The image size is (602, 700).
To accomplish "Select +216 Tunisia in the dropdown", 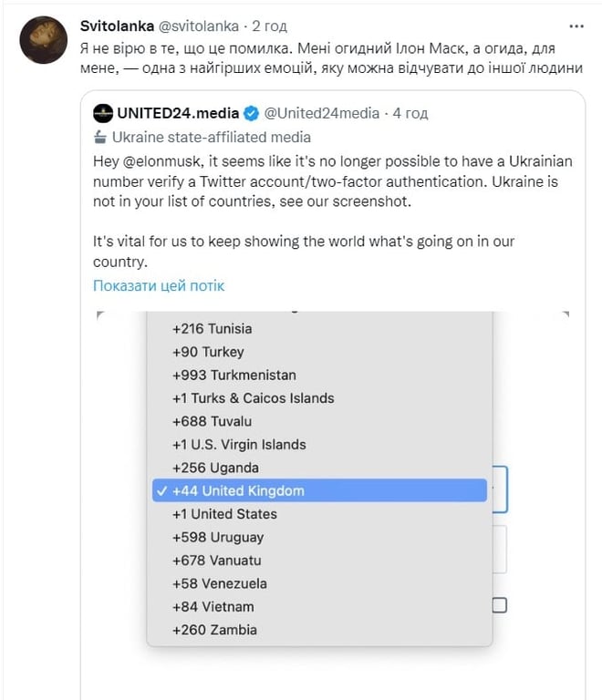I will pyautogui.click(x=212, y=328).
